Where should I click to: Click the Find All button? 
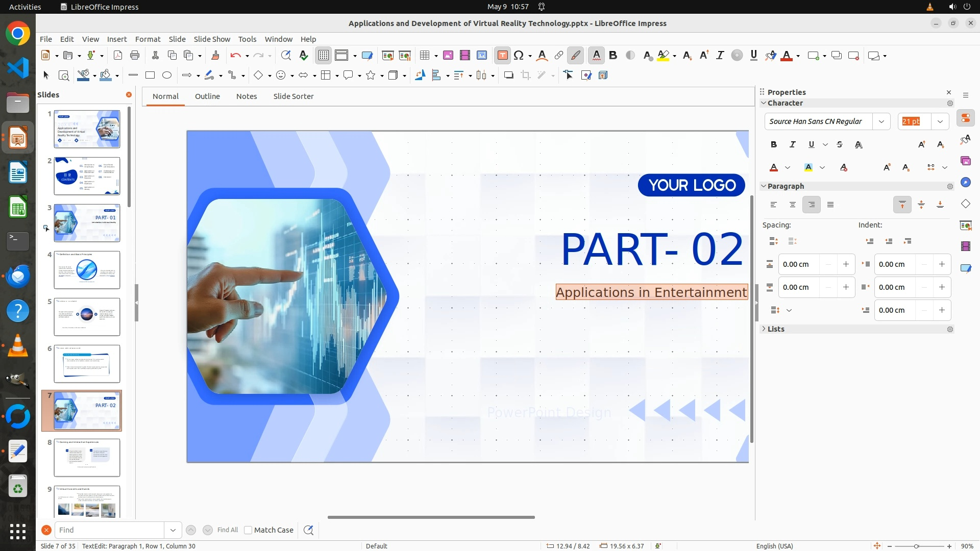[x=227, y=530]
